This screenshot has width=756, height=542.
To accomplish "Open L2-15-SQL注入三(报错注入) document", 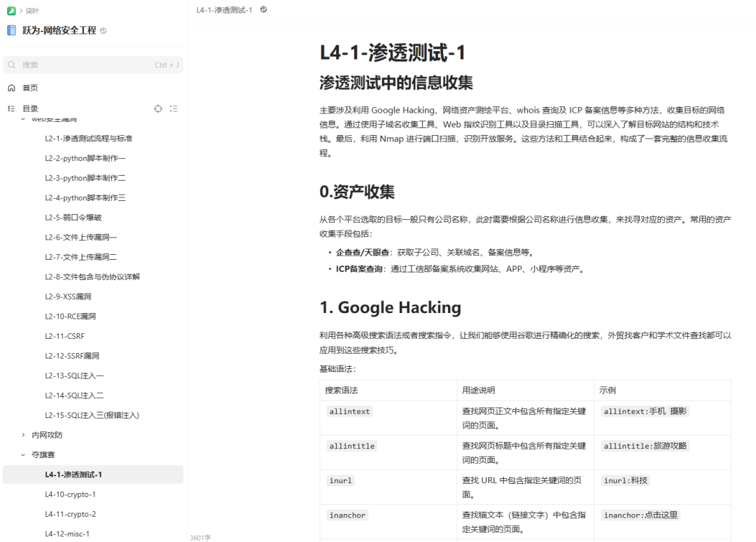I will [92, 415].
